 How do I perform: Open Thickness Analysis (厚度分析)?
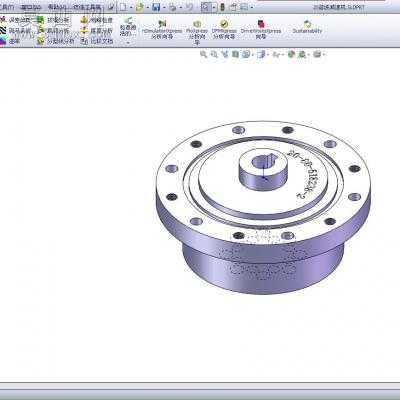tap(97, 31)
